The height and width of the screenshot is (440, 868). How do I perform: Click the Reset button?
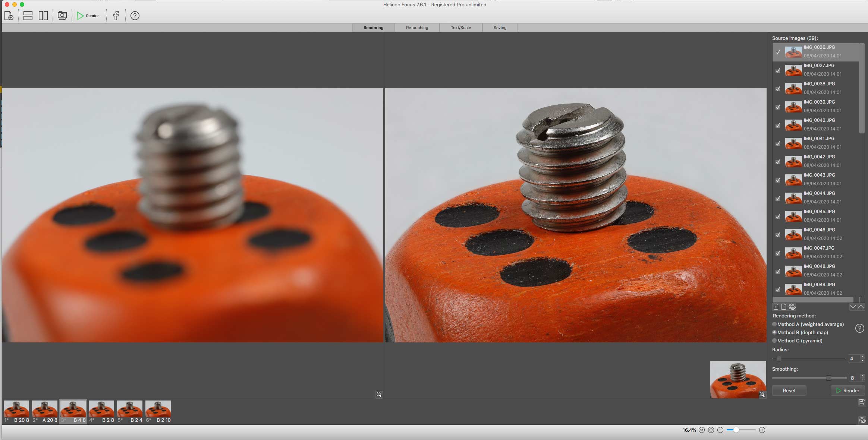click(x=789, y=390)
